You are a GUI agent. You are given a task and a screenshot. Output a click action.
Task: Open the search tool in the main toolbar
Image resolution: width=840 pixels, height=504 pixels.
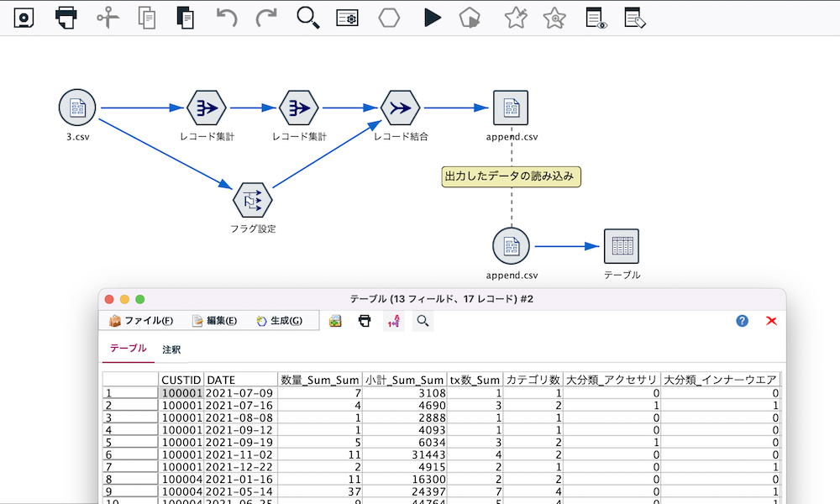pyautogui.click(x=307, y=17)
